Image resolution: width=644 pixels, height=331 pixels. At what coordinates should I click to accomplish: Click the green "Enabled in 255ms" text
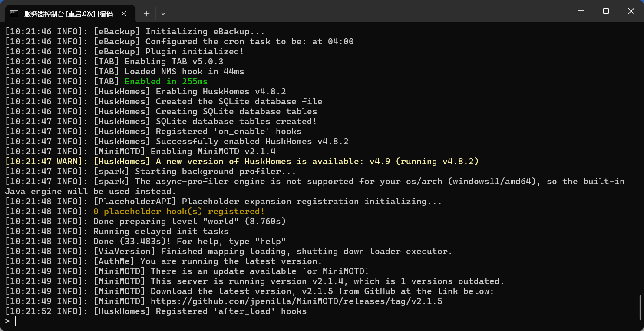(x=166, y=81)
